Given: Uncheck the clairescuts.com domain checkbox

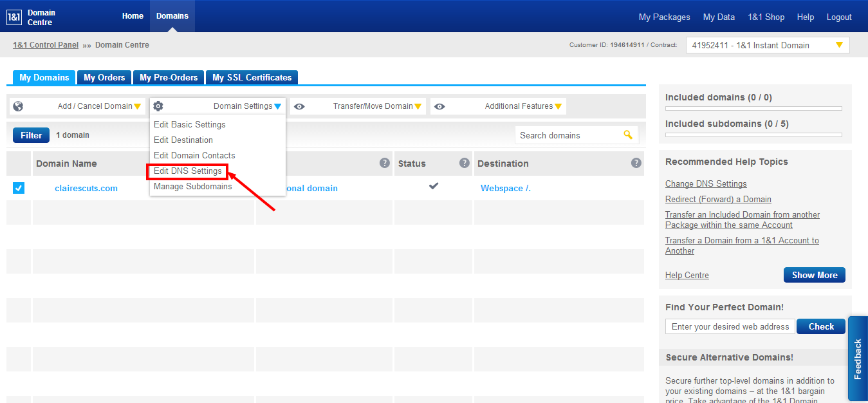Looking at the screenshot, I should (19, 188).
